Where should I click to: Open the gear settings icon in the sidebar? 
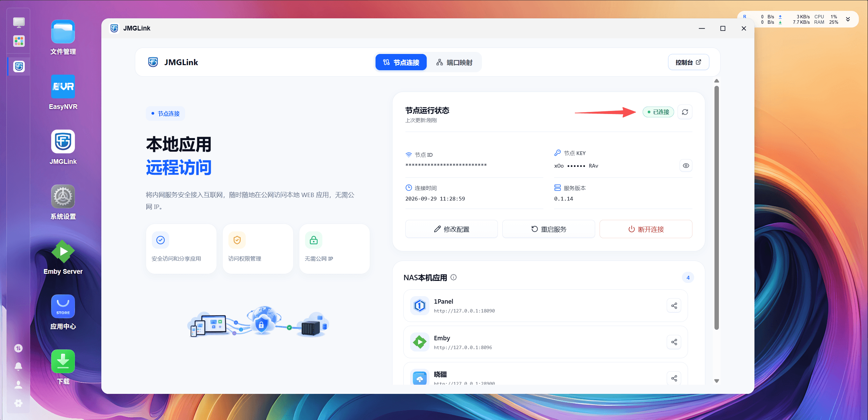18,403
